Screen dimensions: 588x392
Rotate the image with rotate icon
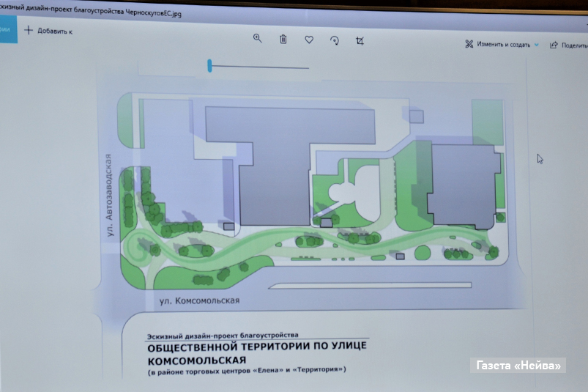tap(335, 40)
